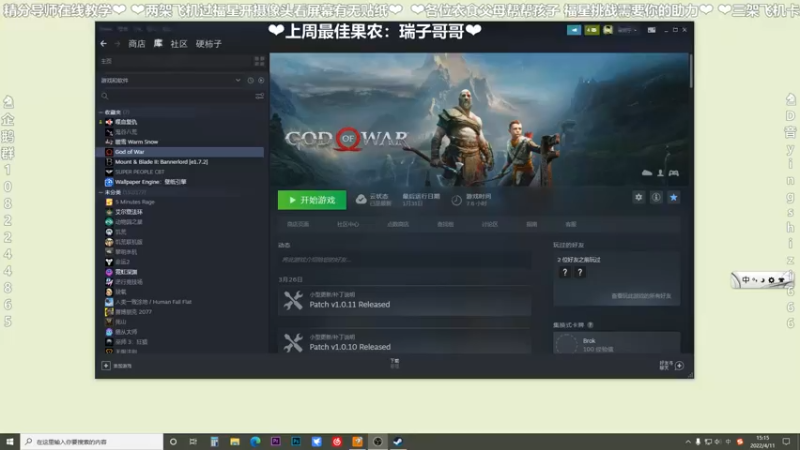Open the game settings gear icon
Screen dimensions: 800x450
pos(638,197)
